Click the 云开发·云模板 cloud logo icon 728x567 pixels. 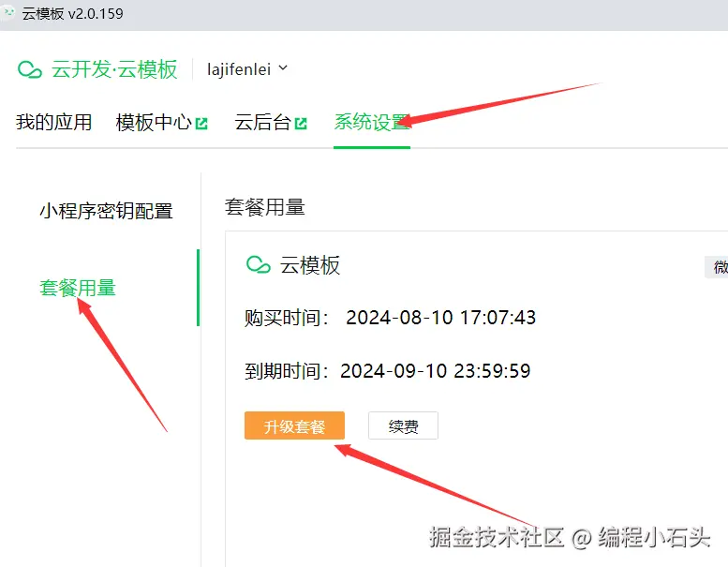click(30, 69)
